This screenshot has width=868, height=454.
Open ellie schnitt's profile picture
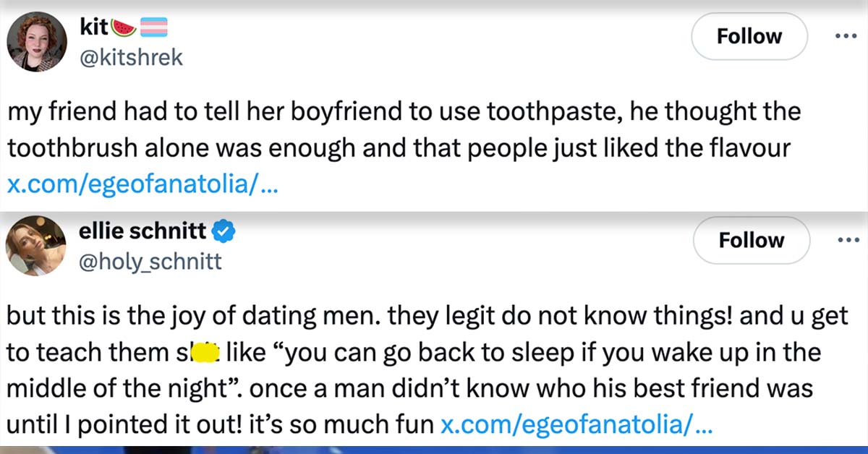click(x=35, y=246)
